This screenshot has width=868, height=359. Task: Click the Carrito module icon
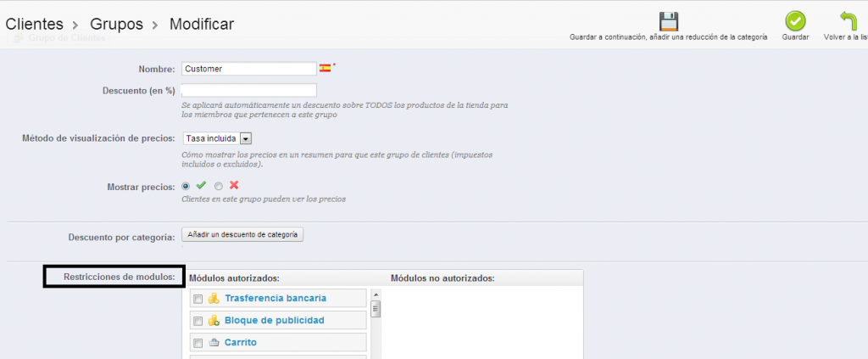[214, 343]
